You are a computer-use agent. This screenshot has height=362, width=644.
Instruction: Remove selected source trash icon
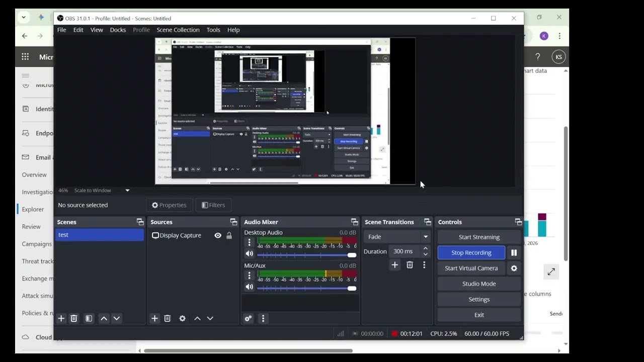(168, 318)
